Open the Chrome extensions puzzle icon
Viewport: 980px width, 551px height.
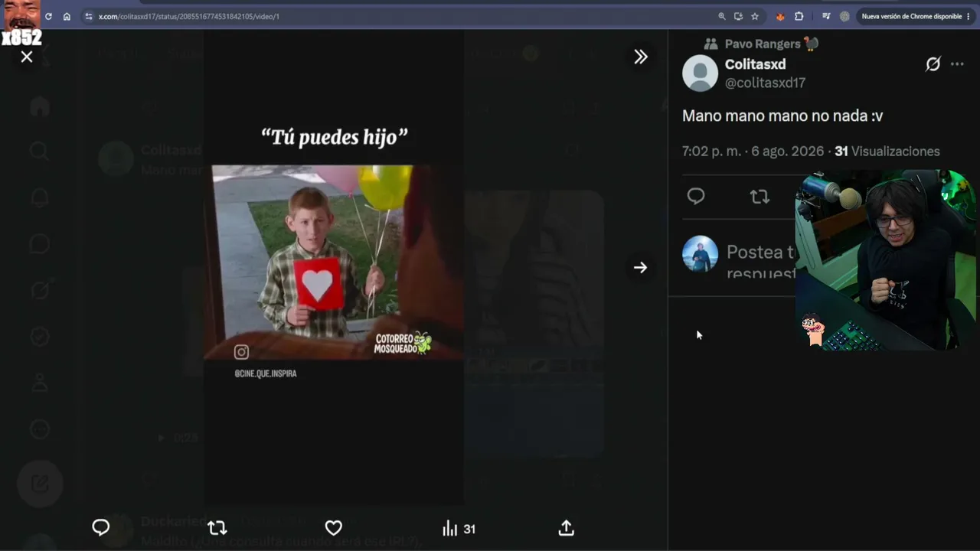pyautogui.click(x=799, y=16)
